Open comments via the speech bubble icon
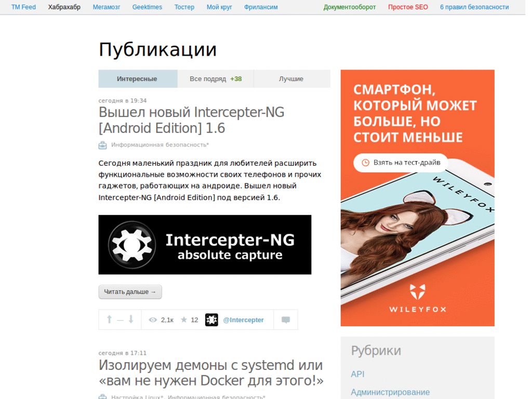 tap(285, 320)
